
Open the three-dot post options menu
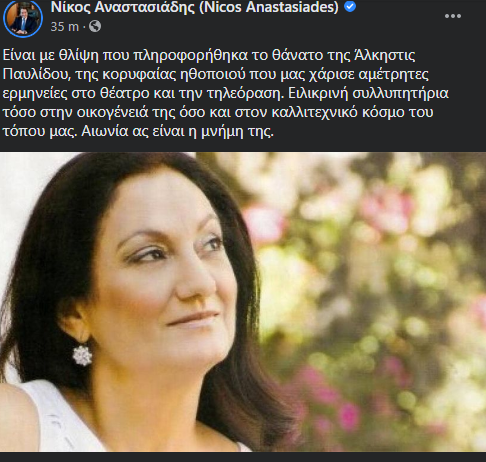tap(453, 16)
